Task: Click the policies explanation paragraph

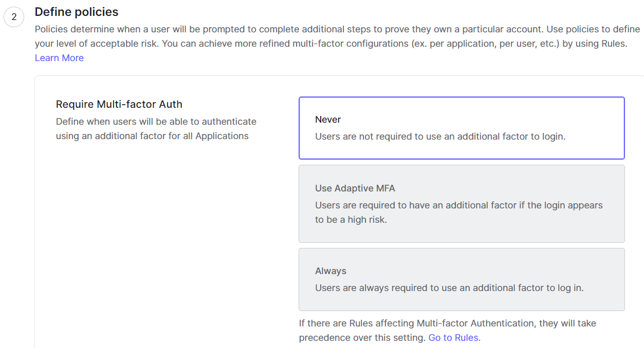Action: 337,43
